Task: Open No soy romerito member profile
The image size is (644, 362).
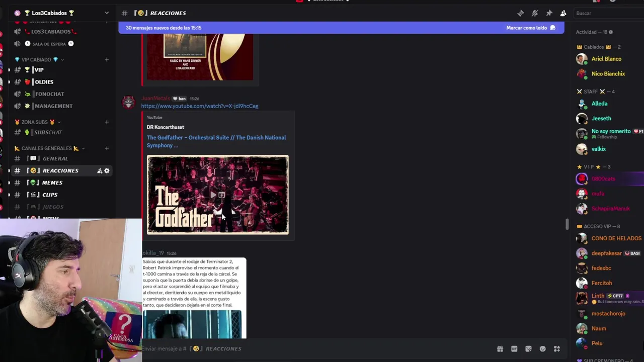Action: click(x=609, y=134)
